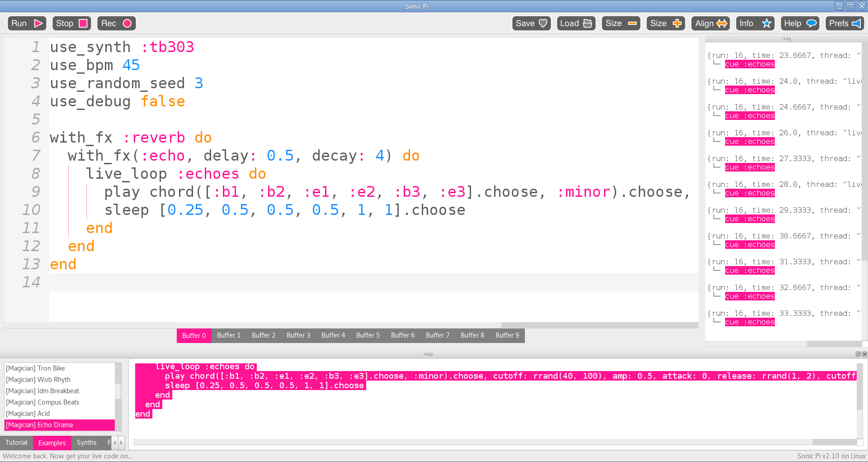Close the Help panel

[864, 354]
